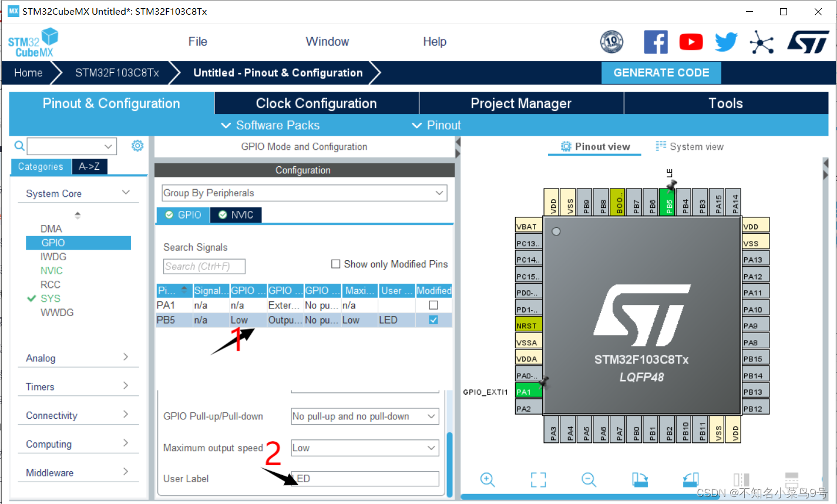The width and height of the screenshot is (837, 504).
Task: Select the green PA1 pin on the chip
Action: point(529,391)
